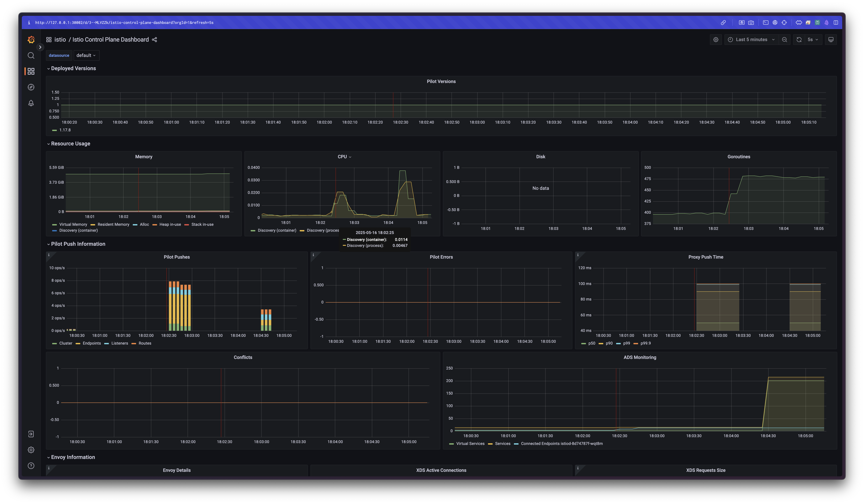This screenshot has width=864, height=504.
Task: Click the crosshair target icon in browser bar
Action: [784, 23]
